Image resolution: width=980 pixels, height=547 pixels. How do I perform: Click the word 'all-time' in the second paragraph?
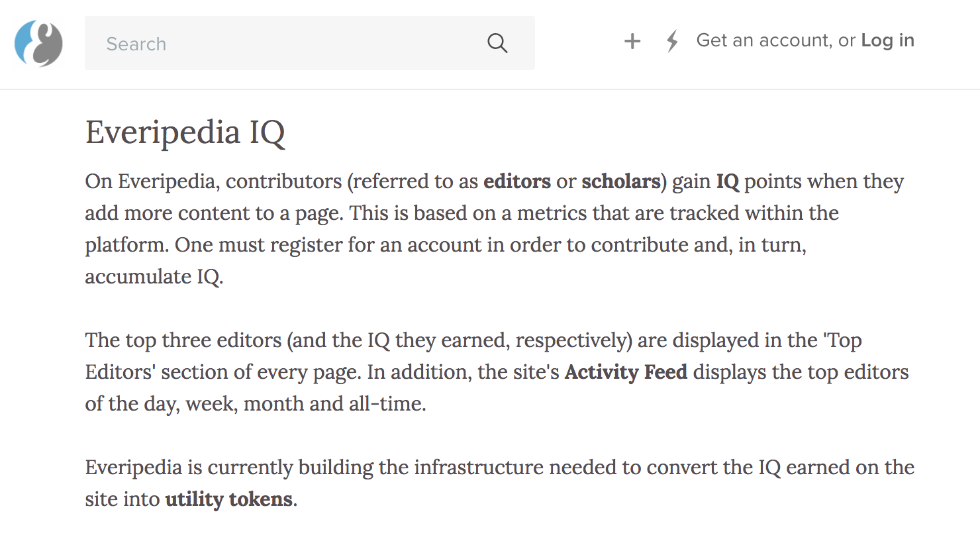tap(386, 404)
